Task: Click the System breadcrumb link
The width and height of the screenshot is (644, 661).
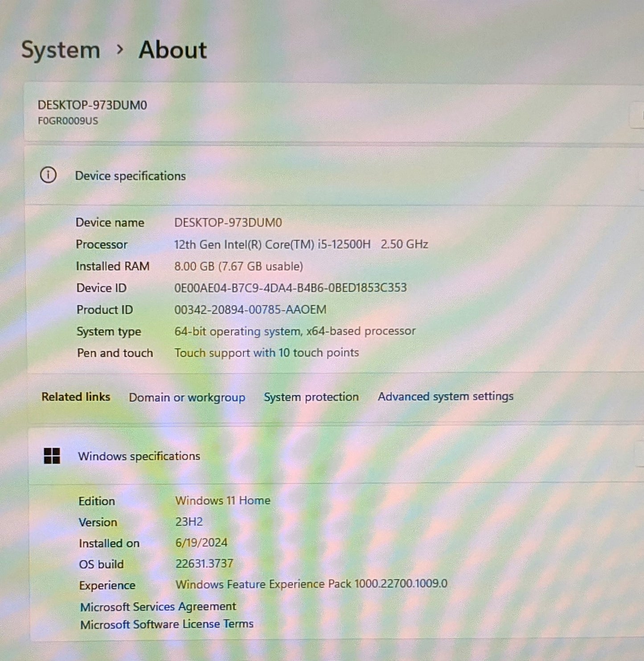Action: point(61,50)
